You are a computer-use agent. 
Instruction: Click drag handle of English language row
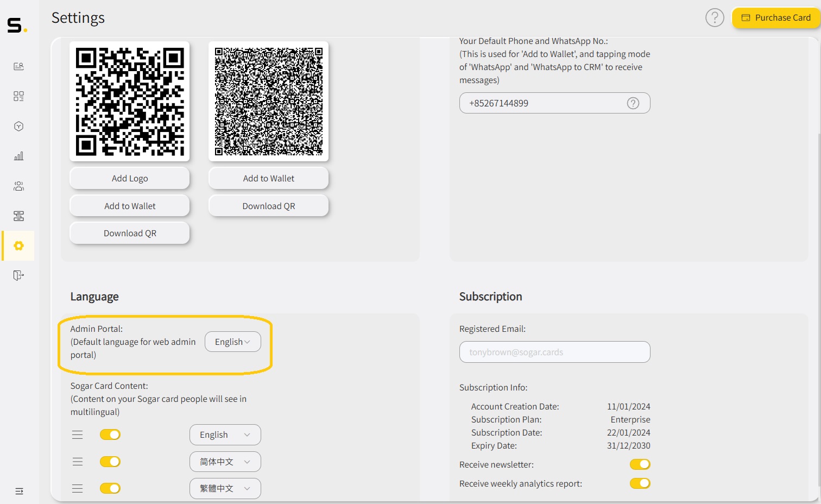[78, 434]
